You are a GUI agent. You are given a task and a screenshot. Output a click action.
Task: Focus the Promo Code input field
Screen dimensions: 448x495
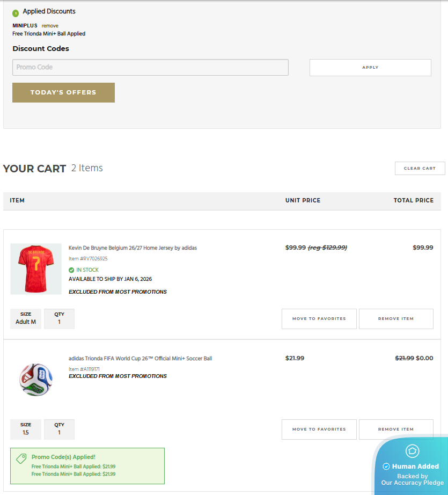(150, 67)
